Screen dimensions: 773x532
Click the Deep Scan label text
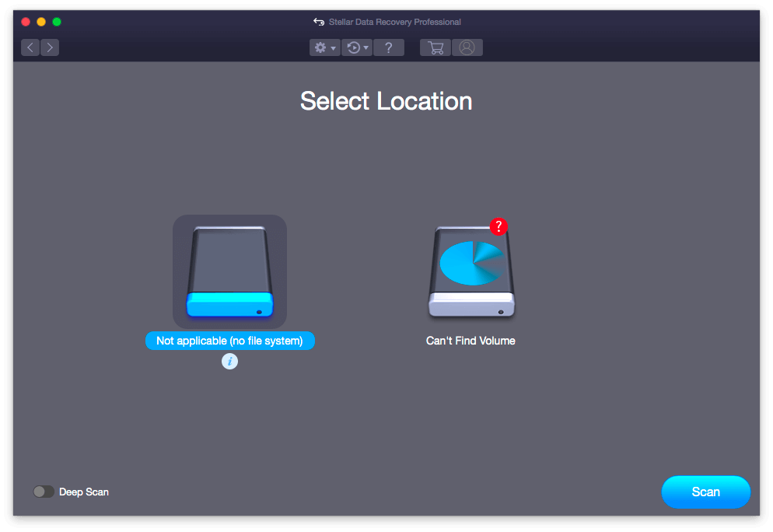[84, 492]
